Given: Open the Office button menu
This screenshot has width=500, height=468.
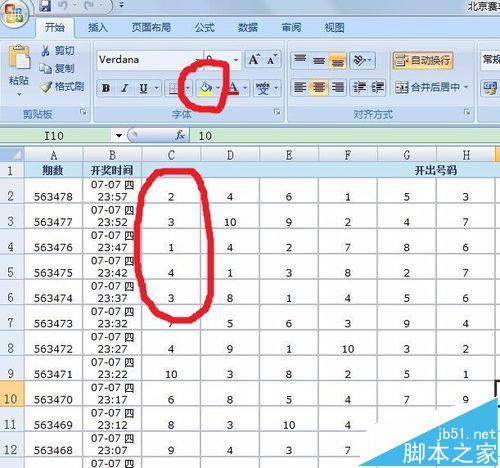Looking at the screenshot, I should (14, 14).
